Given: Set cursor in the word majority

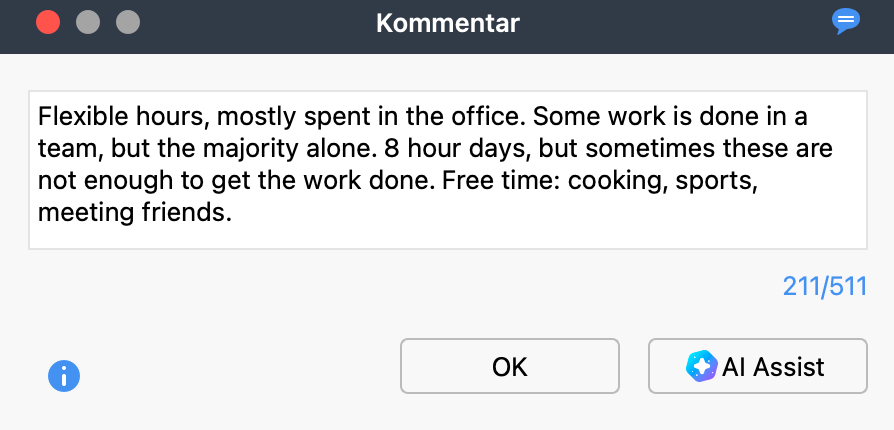Looking at the screenshot, I should (x=255, y=149).
